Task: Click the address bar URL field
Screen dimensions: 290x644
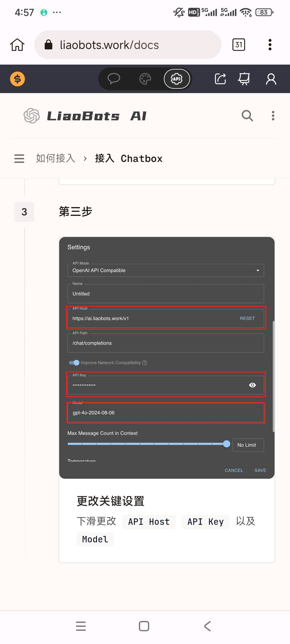Action: tap(128, 45)
